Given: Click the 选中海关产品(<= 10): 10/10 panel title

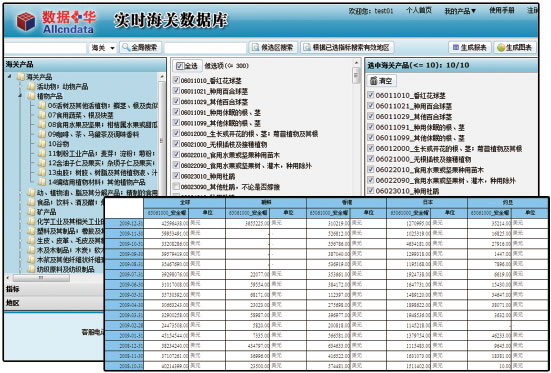Looking at the screenshot, I should point(418,65).
